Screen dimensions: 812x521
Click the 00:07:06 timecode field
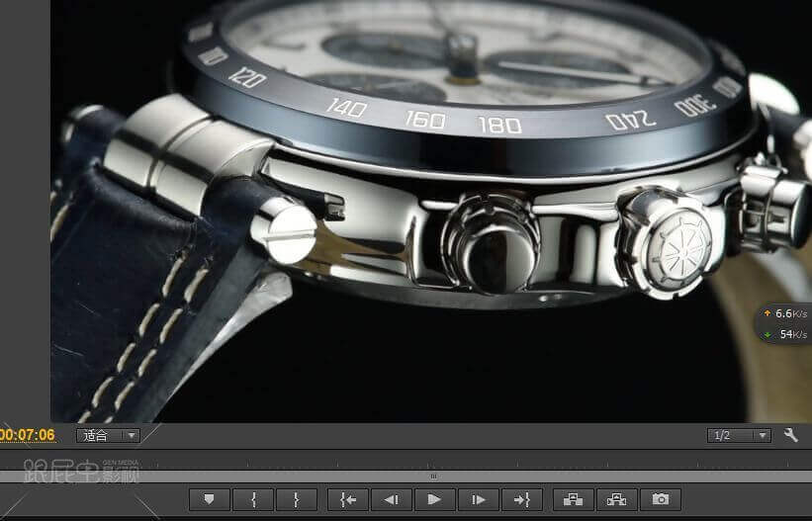(28, 435)
